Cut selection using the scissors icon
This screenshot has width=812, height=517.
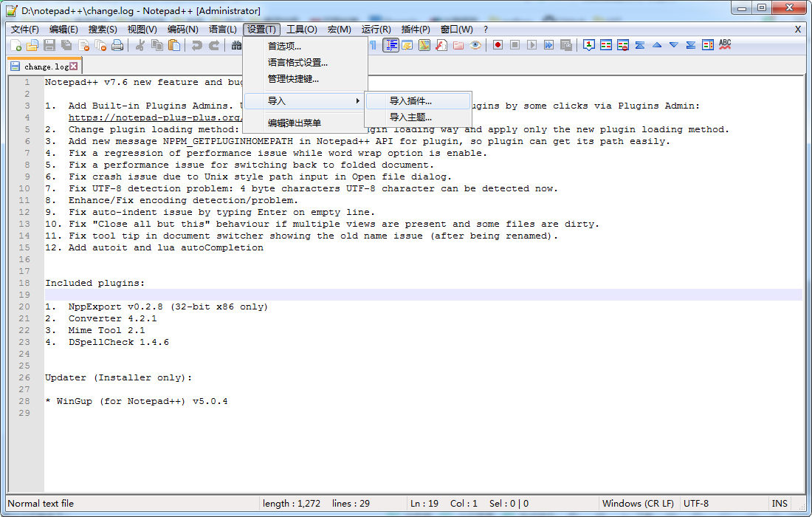click(140, 46)
